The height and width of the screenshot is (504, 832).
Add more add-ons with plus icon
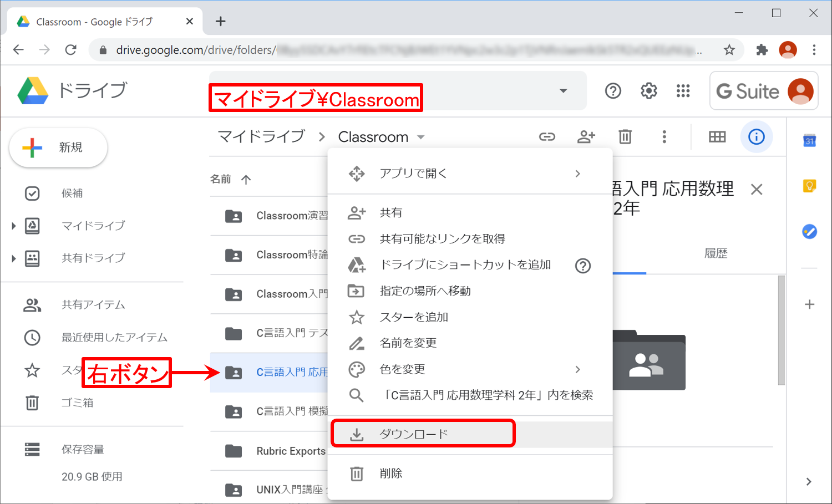coord(810,304)
